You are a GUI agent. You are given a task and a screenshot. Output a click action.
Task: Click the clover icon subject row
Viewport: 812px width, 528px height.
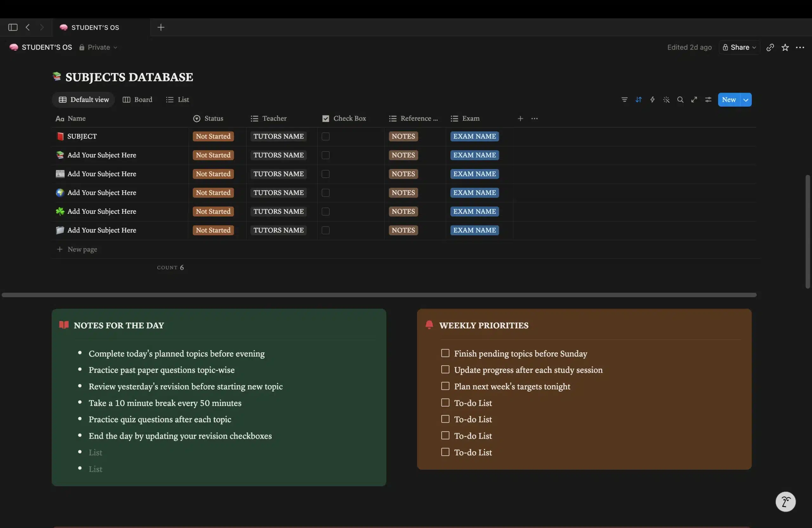(x=60, y=212)
